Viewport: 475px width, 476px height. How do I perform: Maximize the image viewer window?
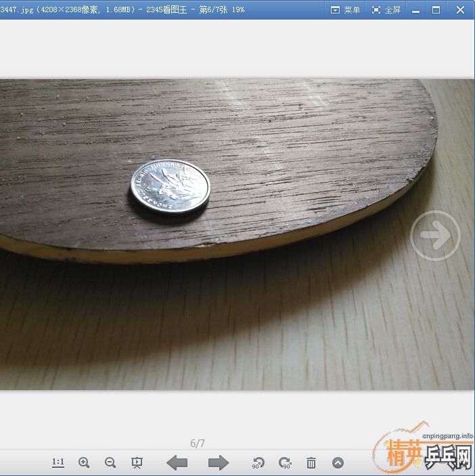[436, 9]
